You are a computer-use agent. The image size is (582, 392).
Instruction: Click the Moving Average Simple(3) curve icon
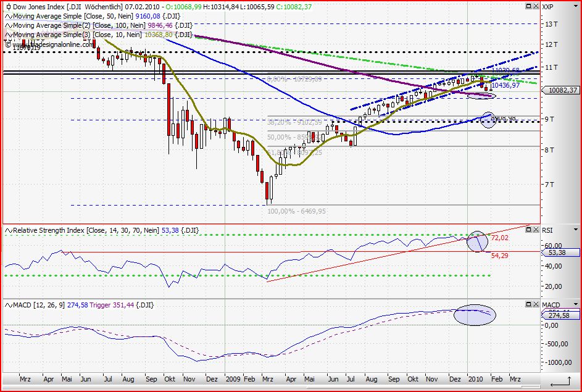(8, 35)
